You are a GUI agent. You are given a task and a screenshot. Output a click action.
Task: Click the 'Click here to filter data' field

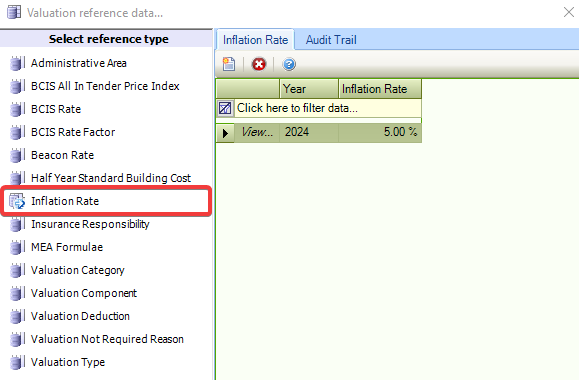coord(328,108)
